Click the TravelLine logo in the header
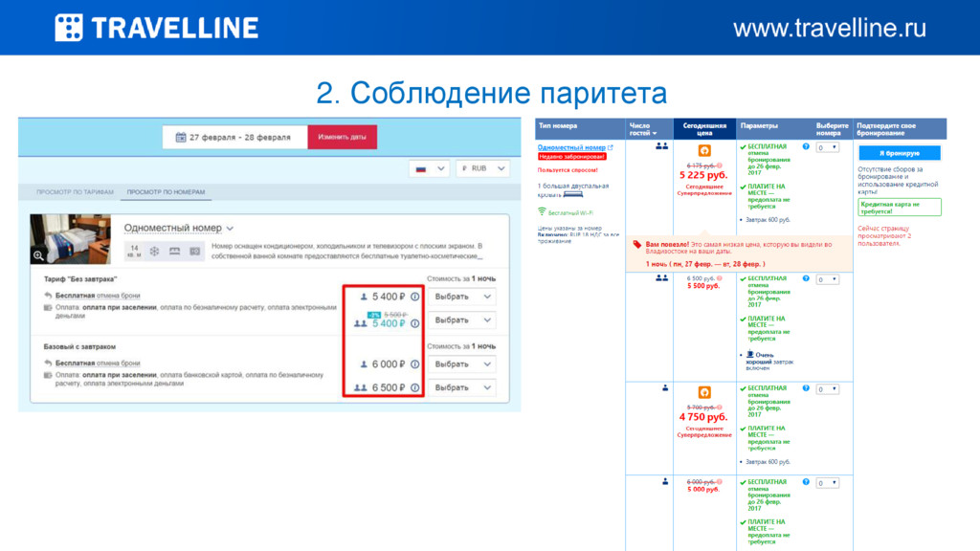 coord(156,28)
